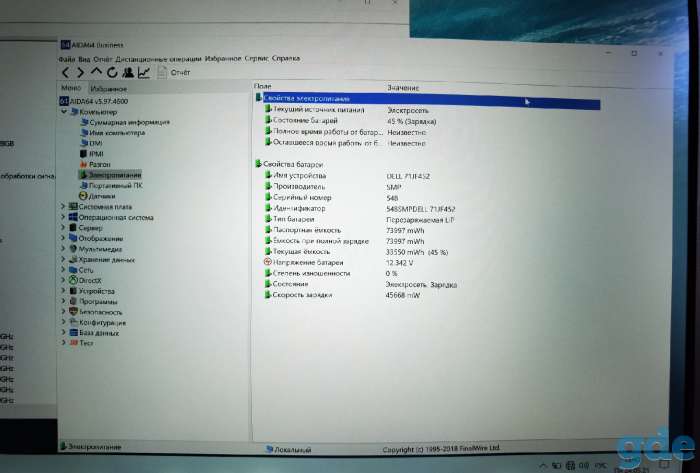The height and width of the screenshot is (473, 700).
Task: Click the Конфигурация tree icon
Action: pos(73,322)
